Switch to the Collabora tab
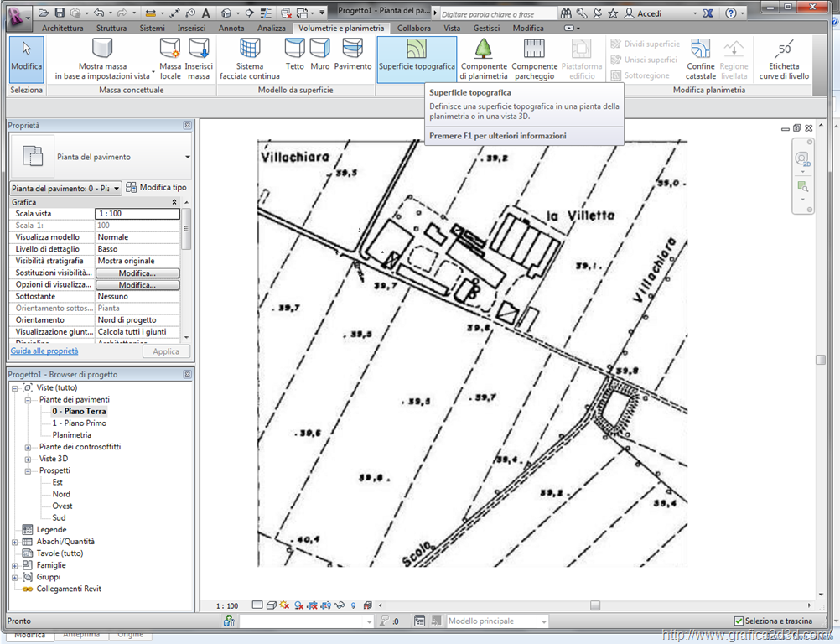 [413, 28]
